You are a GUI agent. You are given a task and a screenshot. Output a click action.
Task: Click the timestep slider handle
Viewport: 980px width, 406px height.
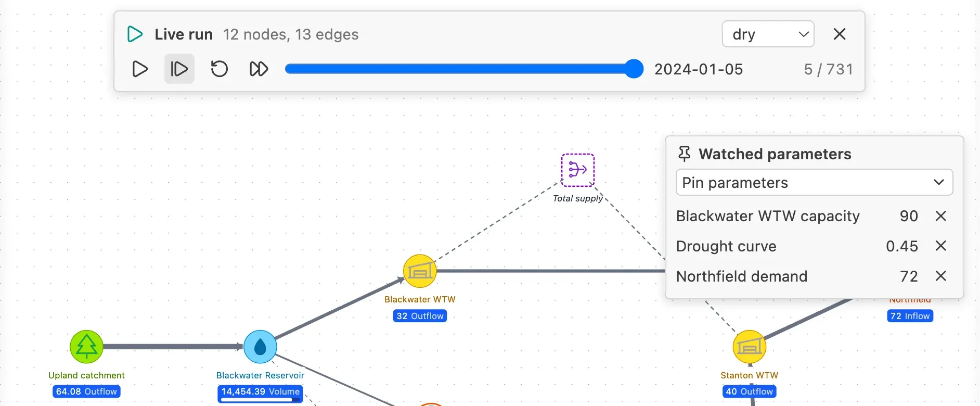[x=634, y=69]
